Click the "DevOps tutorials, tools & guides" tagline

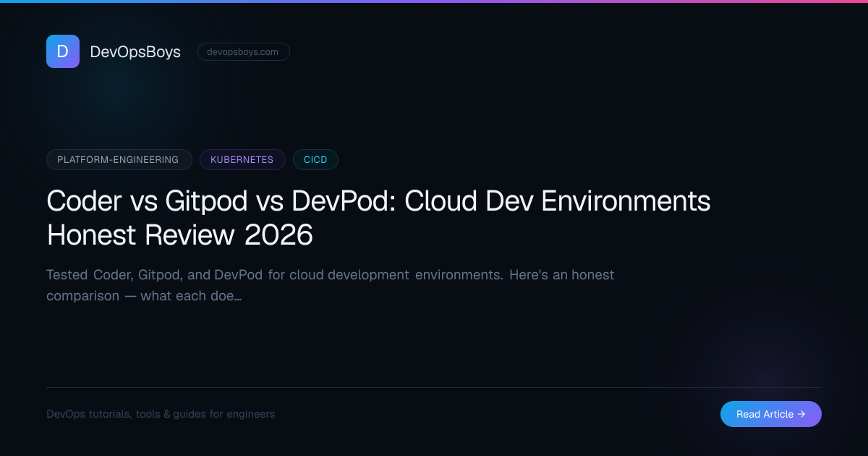pos(161,414)
